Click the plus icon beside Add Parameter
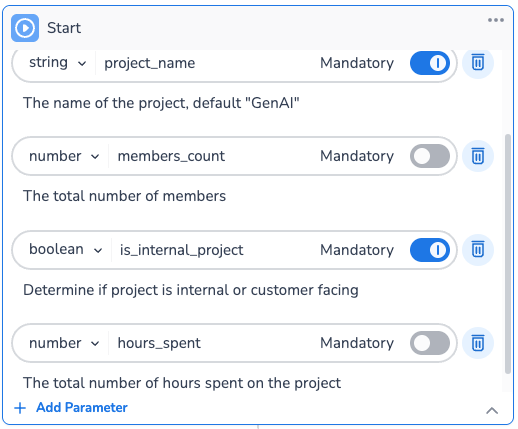The height and width of the screenshot is (429, 518). coord(20,408)
